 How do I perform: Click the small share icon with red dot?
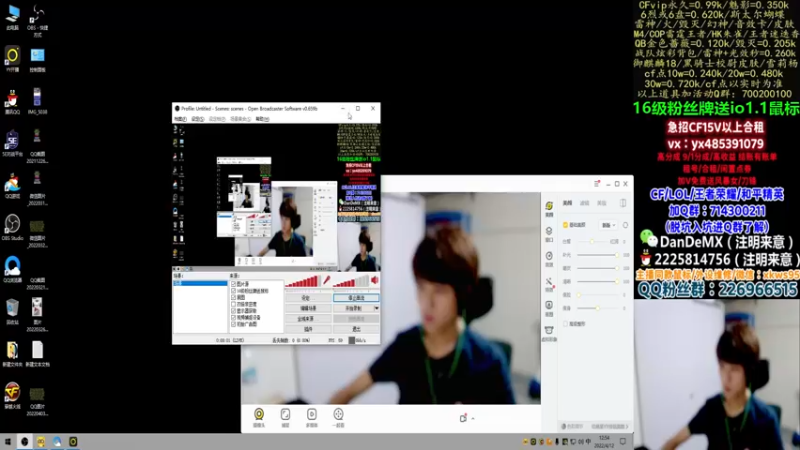[x=463, y=418]
